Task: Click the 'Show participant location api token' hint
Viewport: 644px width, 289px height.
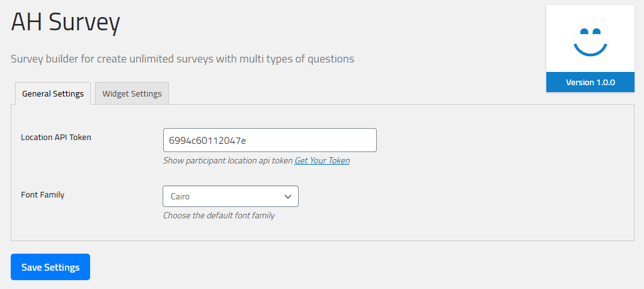Action: pos(227,160)
